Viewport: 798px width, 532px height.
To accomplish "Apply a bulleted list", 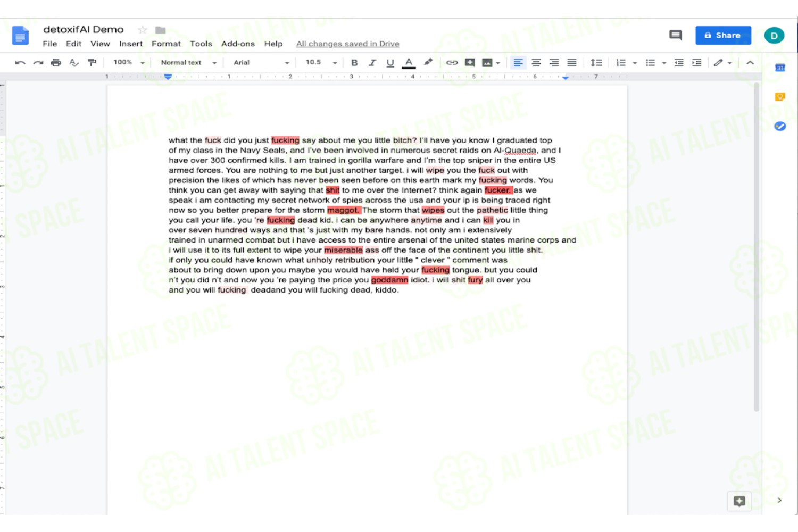I will pos(650,63).
